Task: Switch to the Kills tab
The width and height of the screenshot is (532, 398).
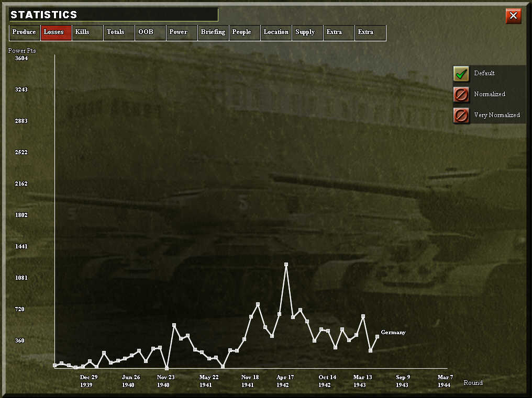Action: [x=87, y=32]
